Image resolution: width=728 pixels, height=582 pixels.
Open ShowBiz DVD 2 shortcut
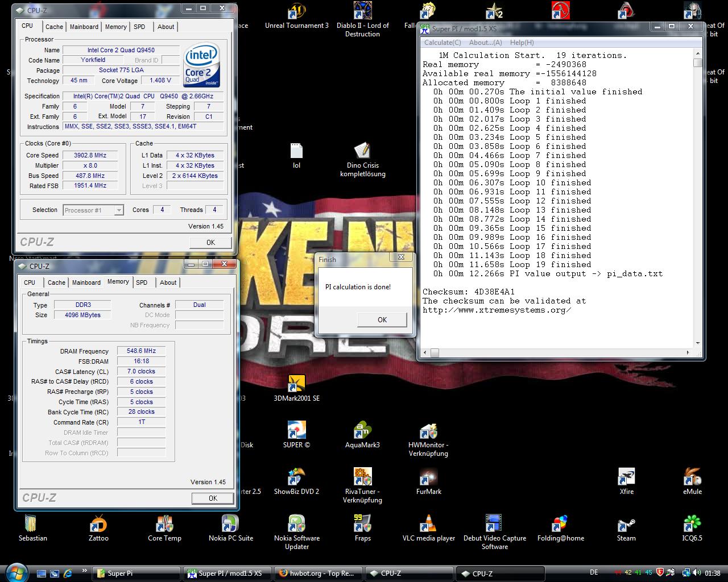(296, 481)
